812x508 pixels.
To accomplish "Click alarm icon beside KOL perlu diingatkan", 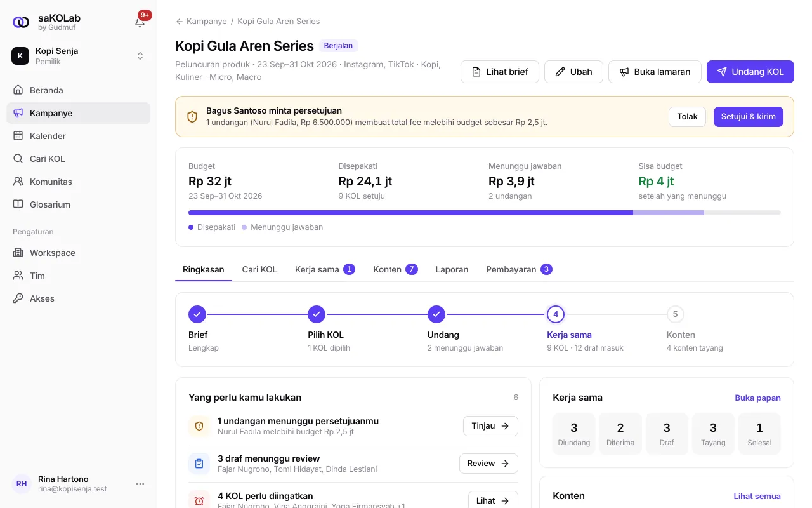I will 199,500.
